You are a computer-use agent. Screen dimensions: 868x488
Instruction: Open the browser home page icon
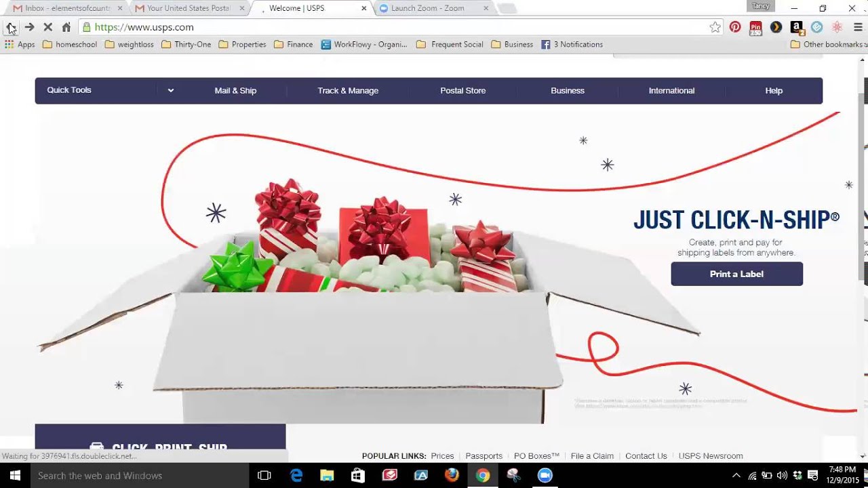pos(66,27)
